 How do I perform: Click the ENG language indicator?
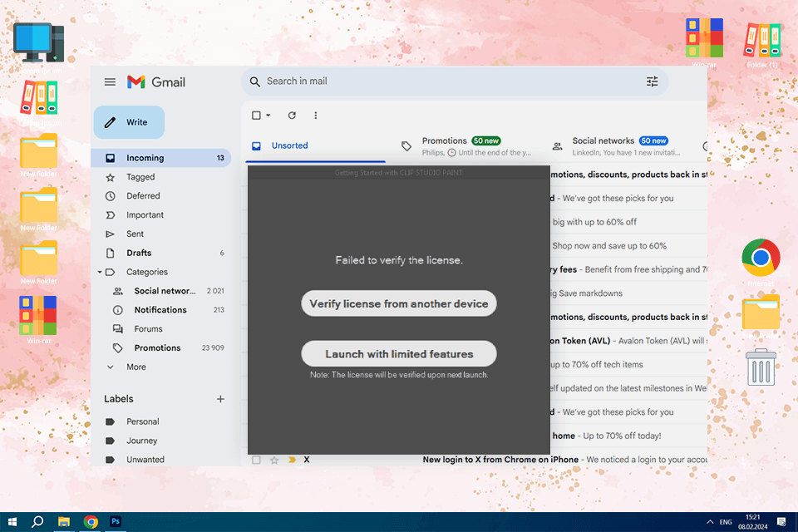(x=726, y=522)
